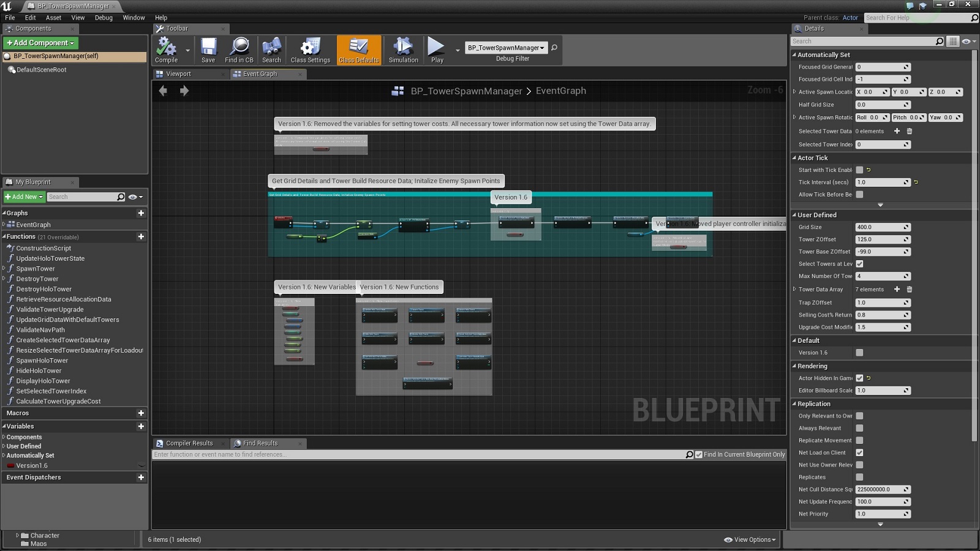Switch to the Viewport tab
This screenshot has height=551, width=980.
tap(178, 74)
